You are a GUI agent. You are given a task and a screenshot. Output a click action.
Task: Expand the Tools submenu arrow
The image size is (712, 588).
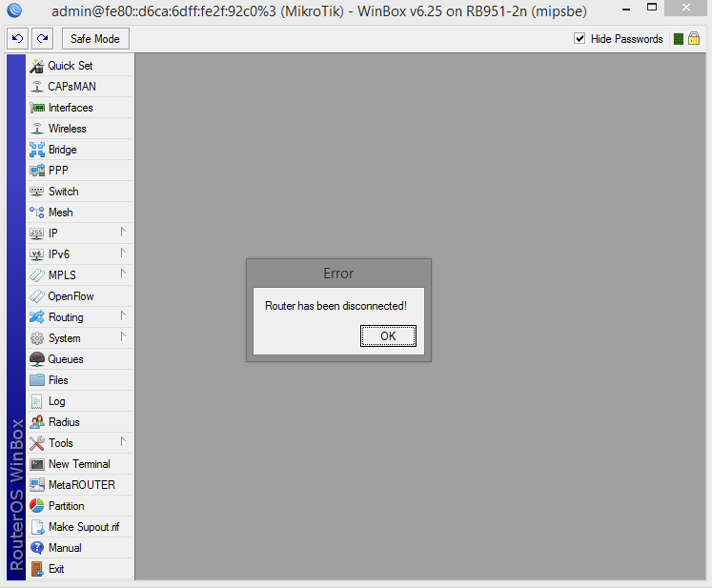point(123,442)
